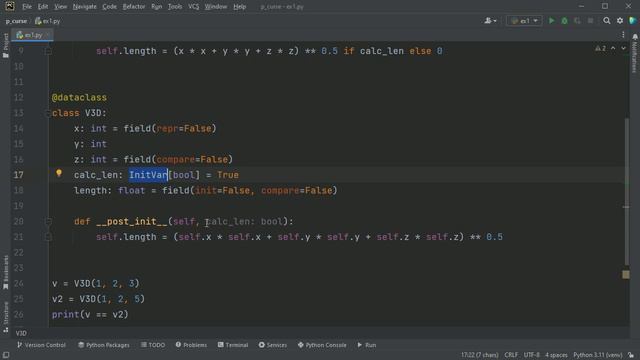Image resolution: width=640 pixels, height=360 pixels.
Task: Open the Run tool window
Action: click(367, 345)
